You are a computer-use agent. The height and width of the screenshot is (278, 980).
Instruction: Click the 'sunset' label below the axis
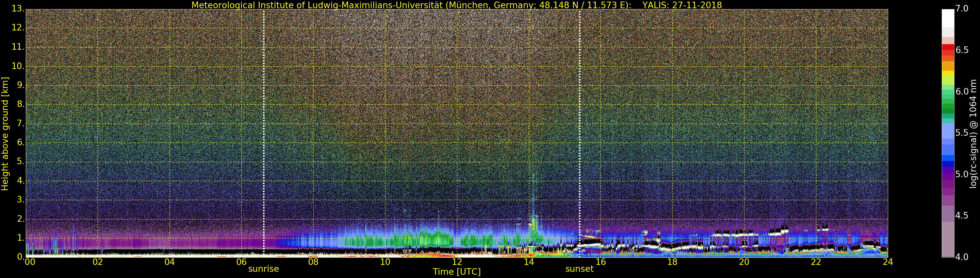pyautogui.click(x=580, y=269)
